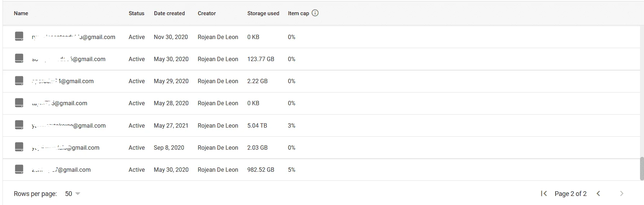Open the Rows per page dropdown
644x205 pixels.
tap(73, 194)
